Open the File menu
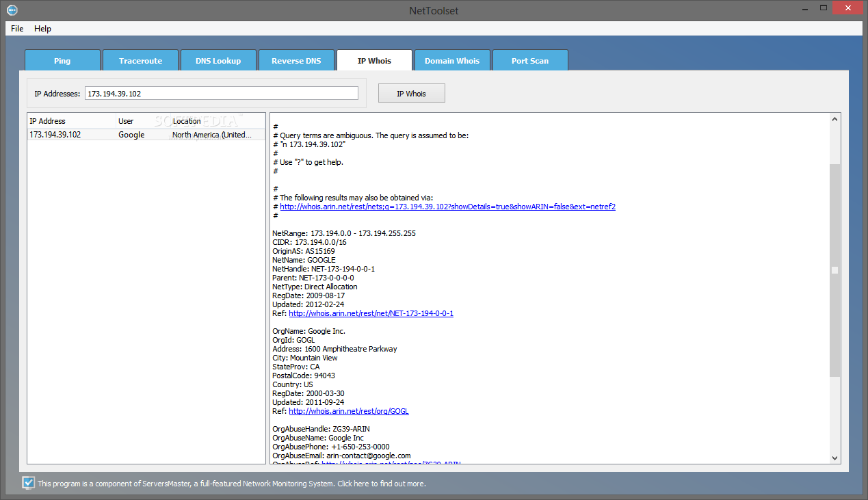This screenshot has width=868, height=500. 17,29
